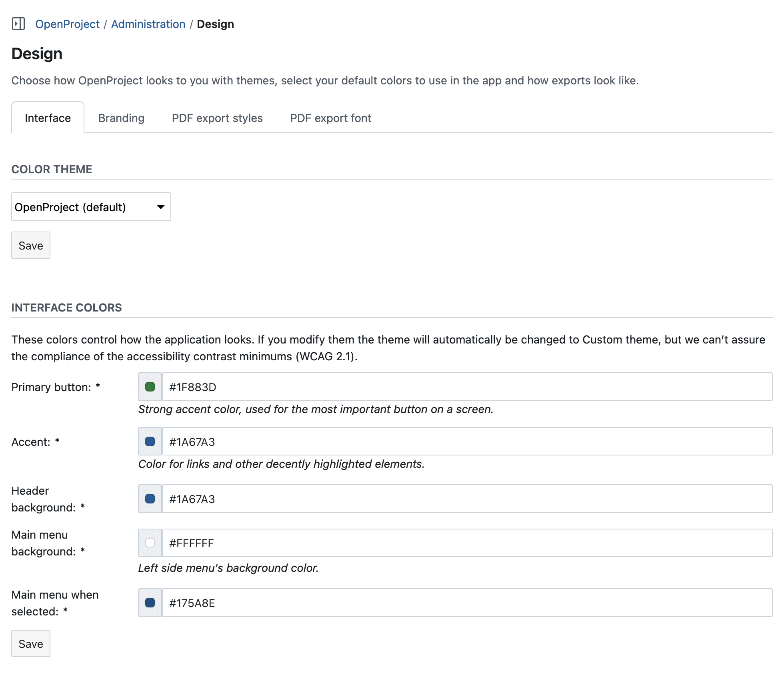Open the color theme dropdown
Viewport: 784px width, 679px height.
click(x=91, y=207)
